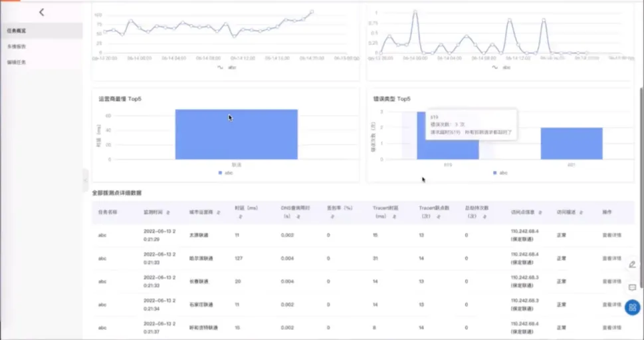Sort table by 访问描述 column icon
The height and width of the screenshot is (340, 644).
[x=581, y=212]
